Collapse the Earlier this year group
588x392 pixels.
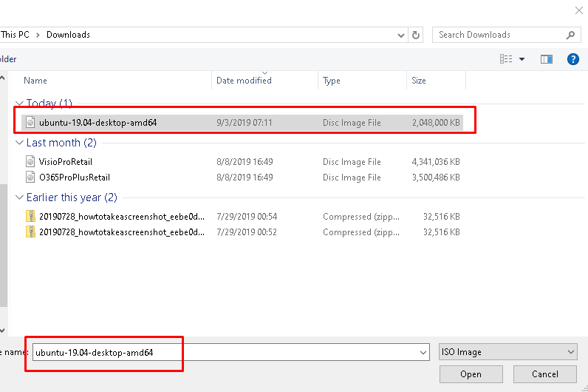19,197
